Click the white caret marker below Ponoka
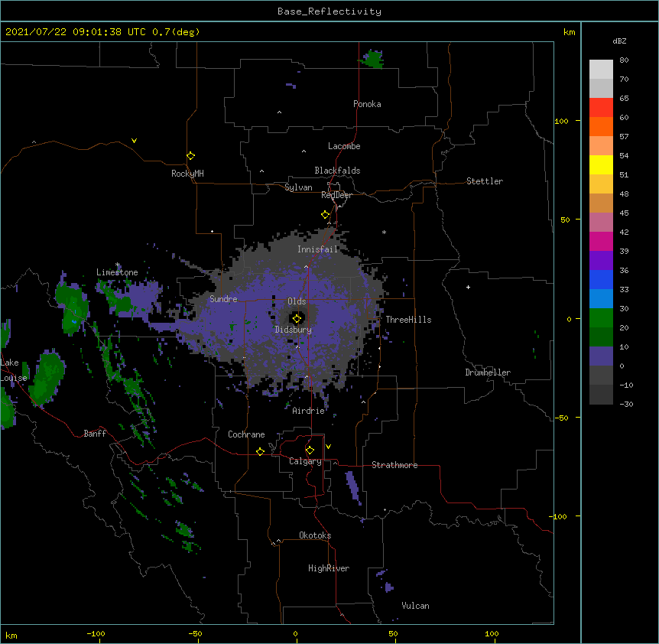The height and width of the screenshot is (644, 659). click(x=279, y=112)
